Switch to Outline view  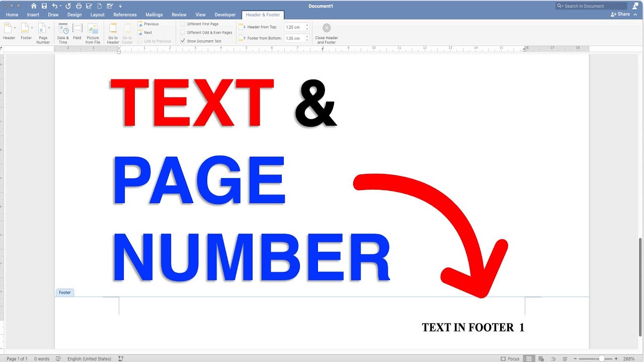click(x=553, y=358)
